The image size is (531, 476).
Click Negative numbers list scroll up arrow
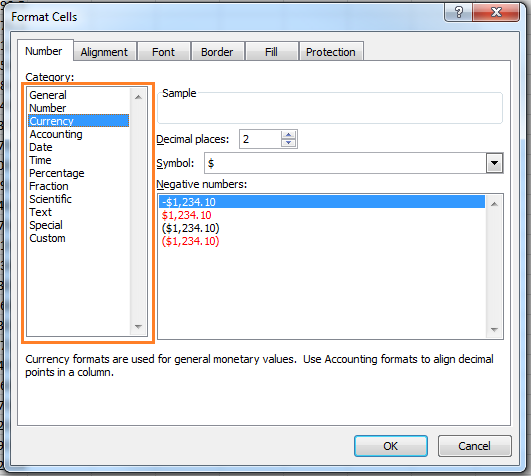click(494, 204)
